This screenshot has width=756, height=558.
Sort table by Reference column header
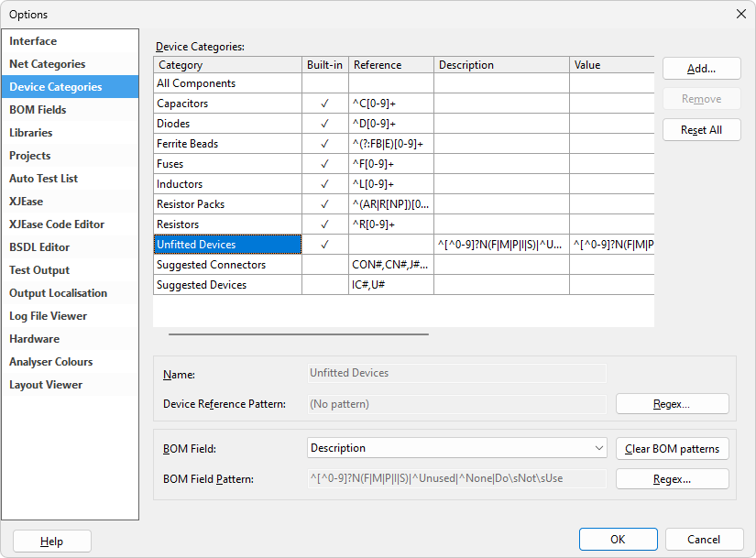pos(390,65)
